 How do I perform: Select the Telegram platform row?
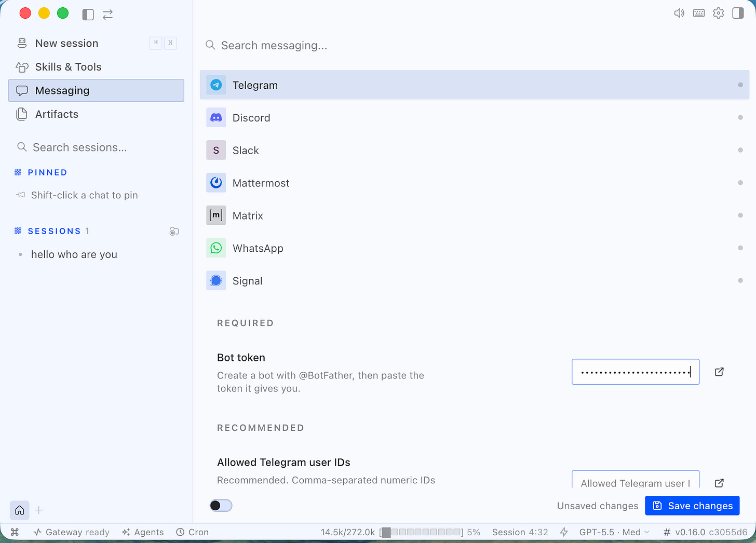[475, 85]
